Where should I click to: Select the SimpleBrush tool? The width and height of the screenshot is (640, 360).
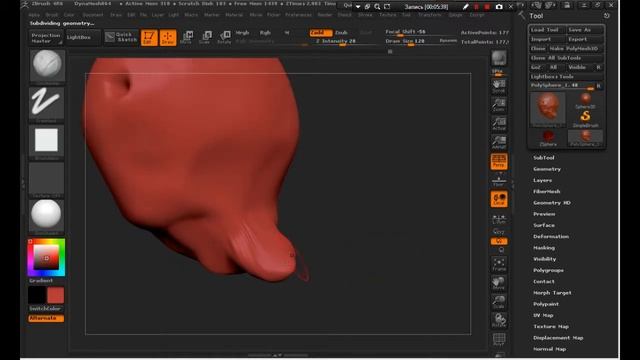click(x=585, y=119)
